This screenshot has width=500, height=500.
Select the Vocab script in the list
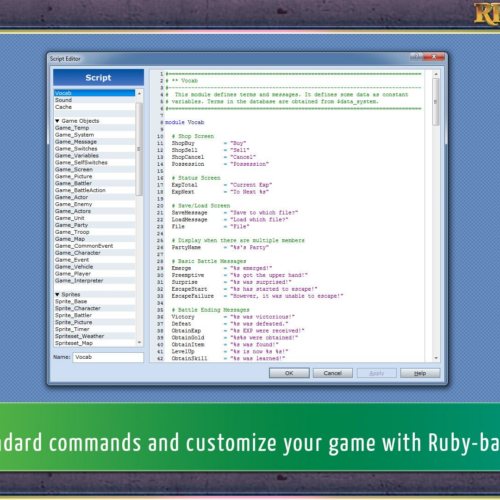click(x=95, y=93)
